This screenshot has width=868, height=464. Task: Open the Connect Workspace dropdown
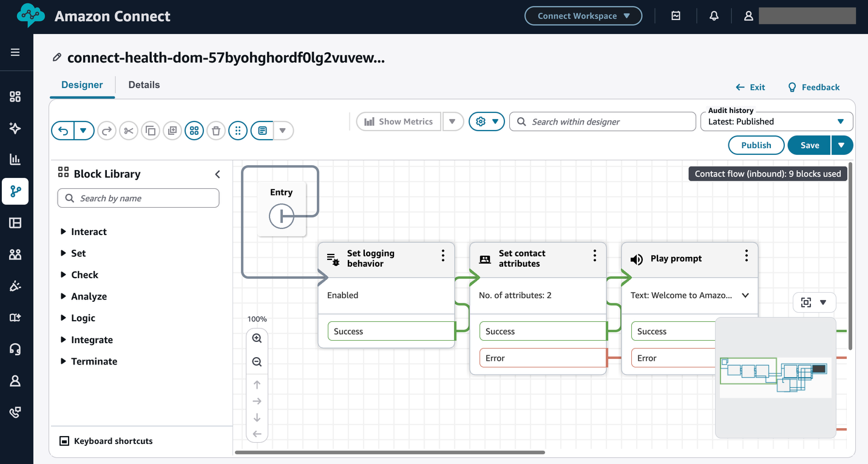pos(583,16)
